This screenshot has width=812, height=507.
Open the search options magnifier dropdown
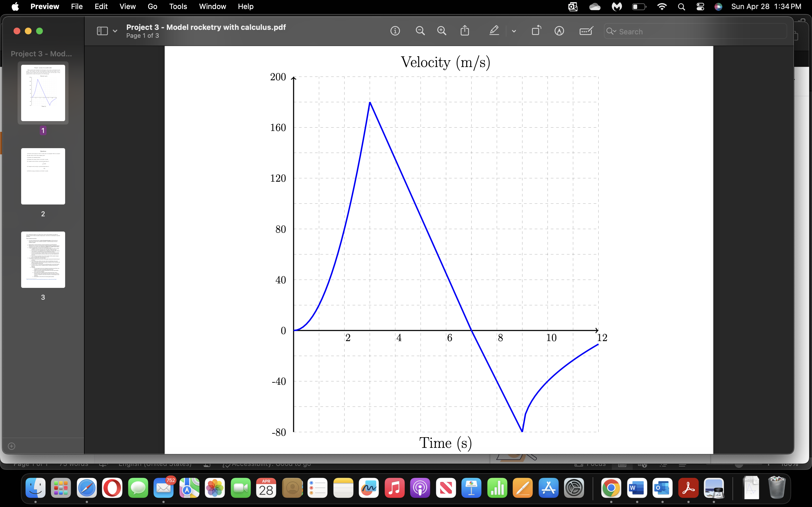(x=611, y=31)
